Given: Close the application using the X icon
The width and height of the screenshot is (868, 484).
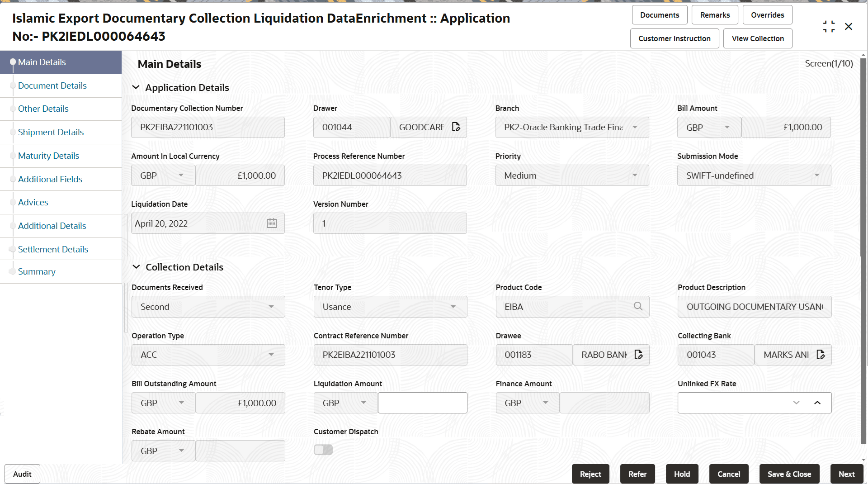Looking at the screenshot, I should 849,27.
